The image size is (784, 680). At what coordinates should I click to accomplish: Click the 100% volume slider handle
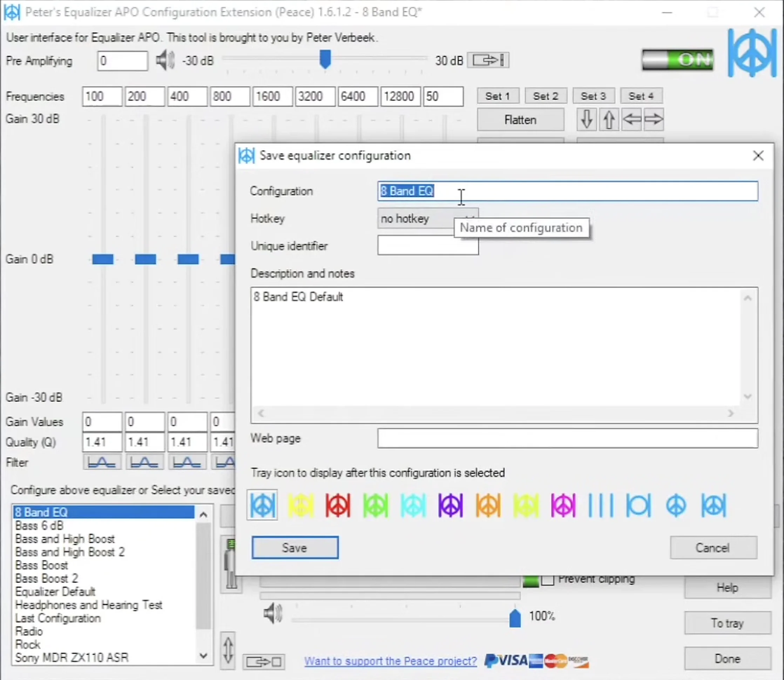tap(514, 618)
